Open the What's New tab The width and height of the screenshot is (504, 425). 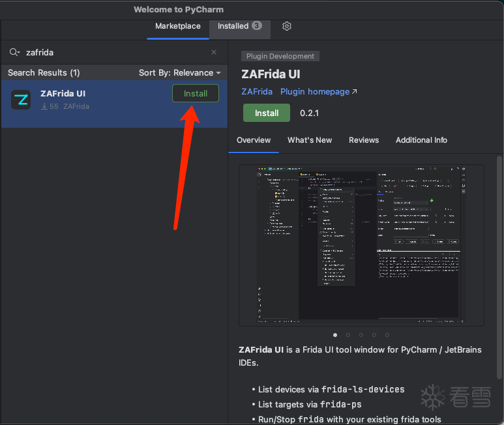click(310, 140)
